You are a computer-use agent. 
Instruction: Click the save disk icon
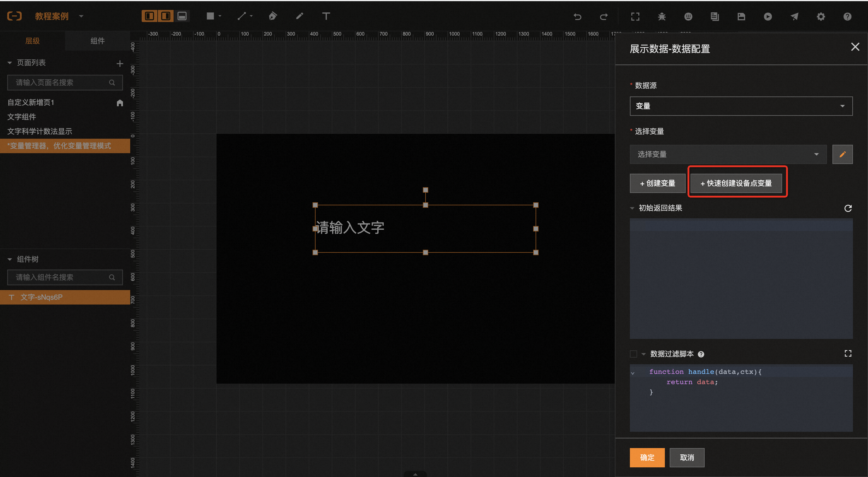coord(741,17)
